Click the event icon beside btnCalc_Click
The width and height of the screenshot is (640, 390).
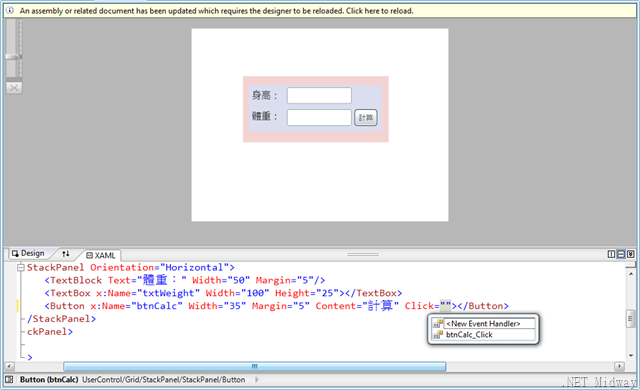click(x=438, y=335)
